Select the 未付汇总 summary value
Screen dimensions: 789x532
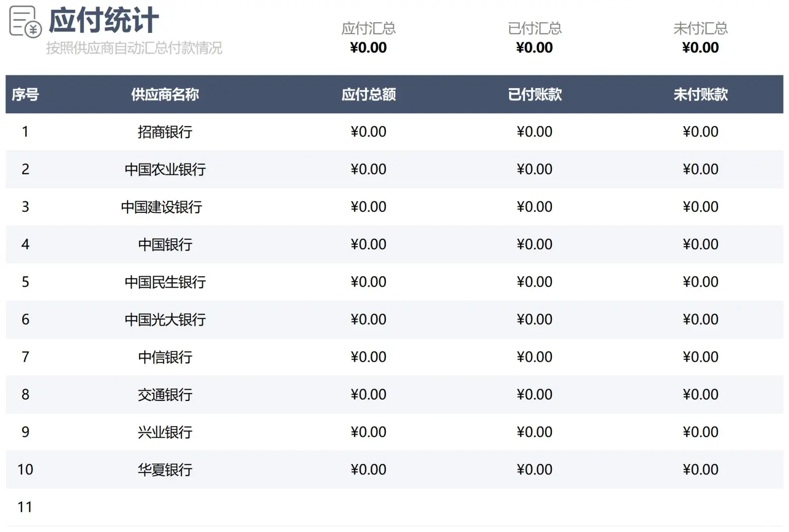pos(700,48)
